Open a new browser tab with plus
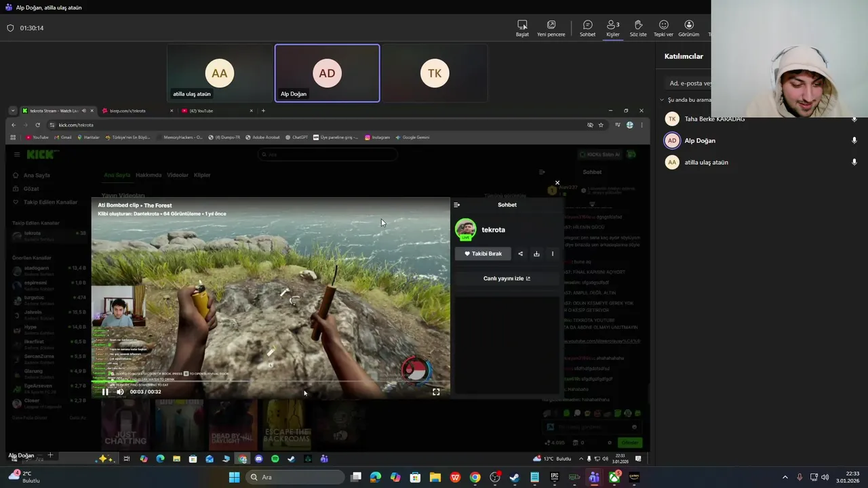868x488 pixels. point(263,110)
